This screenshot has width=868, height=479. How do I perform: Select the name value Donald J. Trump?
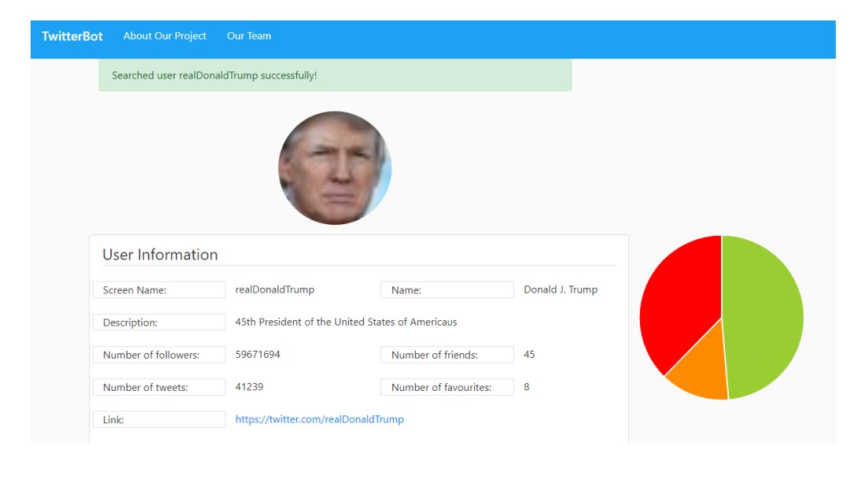(x=561, y=289)
